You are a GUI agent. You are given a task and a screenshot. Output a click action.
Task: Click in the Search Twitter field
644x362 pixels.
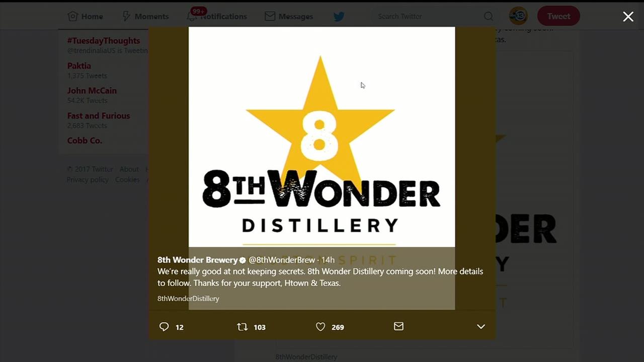pyautogui.click(x=428, y=16)
